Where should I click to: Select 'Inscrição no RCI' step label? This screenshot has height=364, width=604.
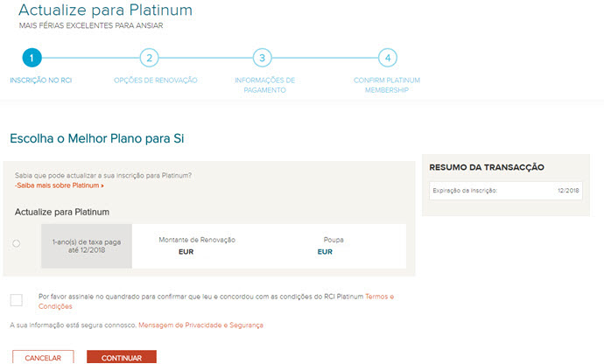pyautogui.click(x=41, y=80)
